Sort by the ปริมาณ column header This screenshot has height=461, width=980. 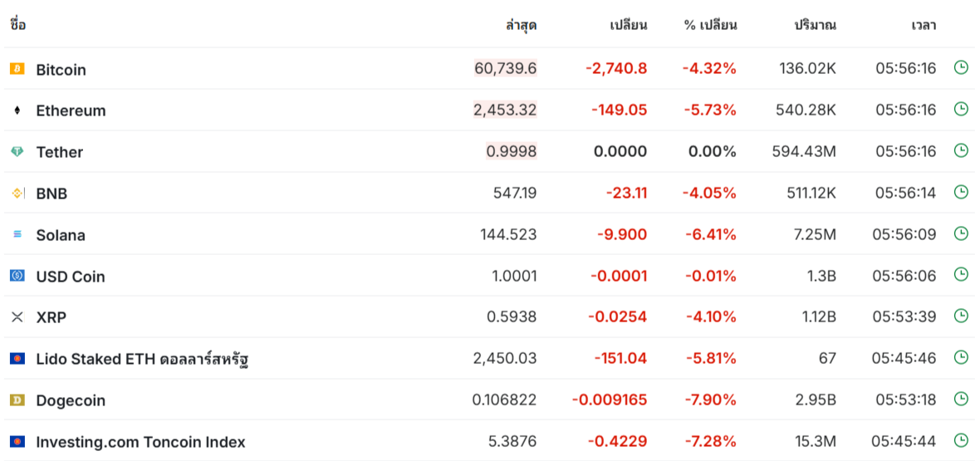(815, 26)
